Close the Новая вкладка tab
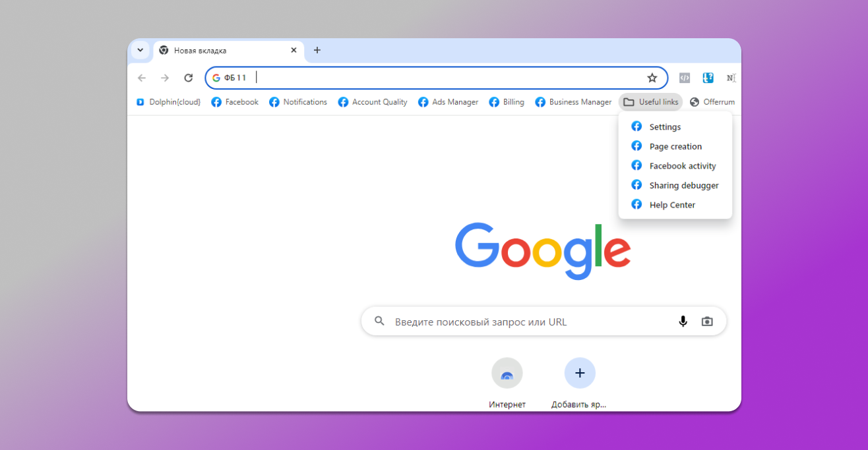 pyautogui.click(x=294, y=50)
